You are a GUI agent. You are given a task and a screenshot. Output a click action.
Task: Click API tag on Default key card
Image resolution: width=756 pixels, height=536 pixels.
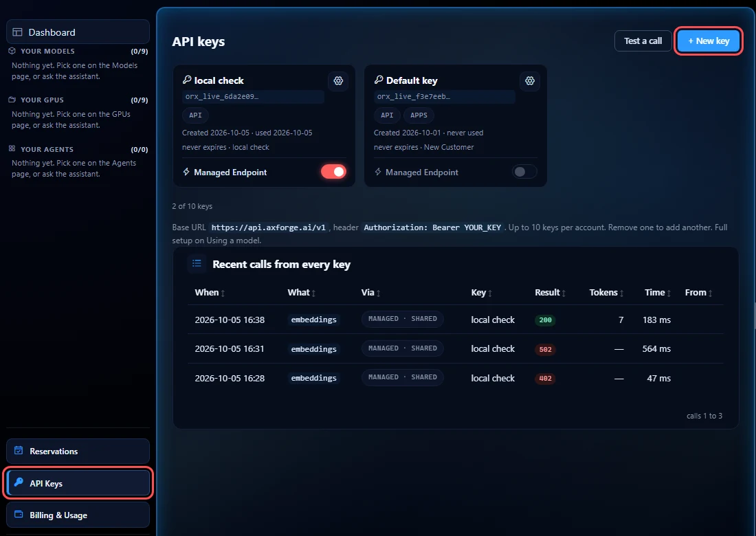[387, 115]
